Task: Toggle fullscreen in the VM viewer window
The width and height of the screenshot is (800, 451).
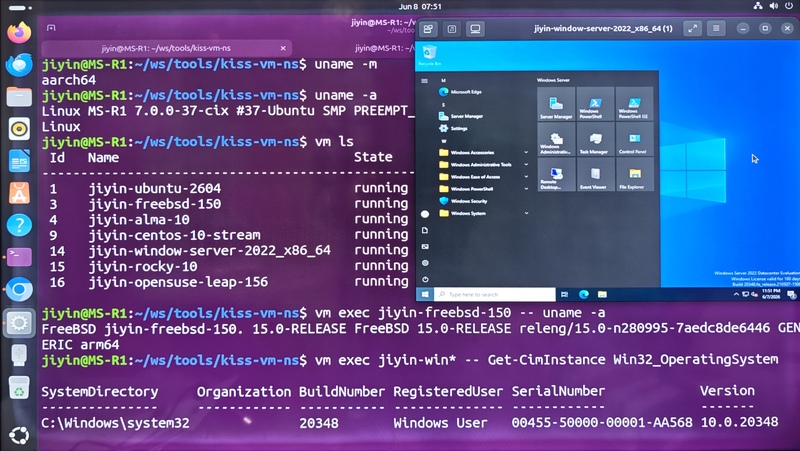Action: [x=692, y=29]
